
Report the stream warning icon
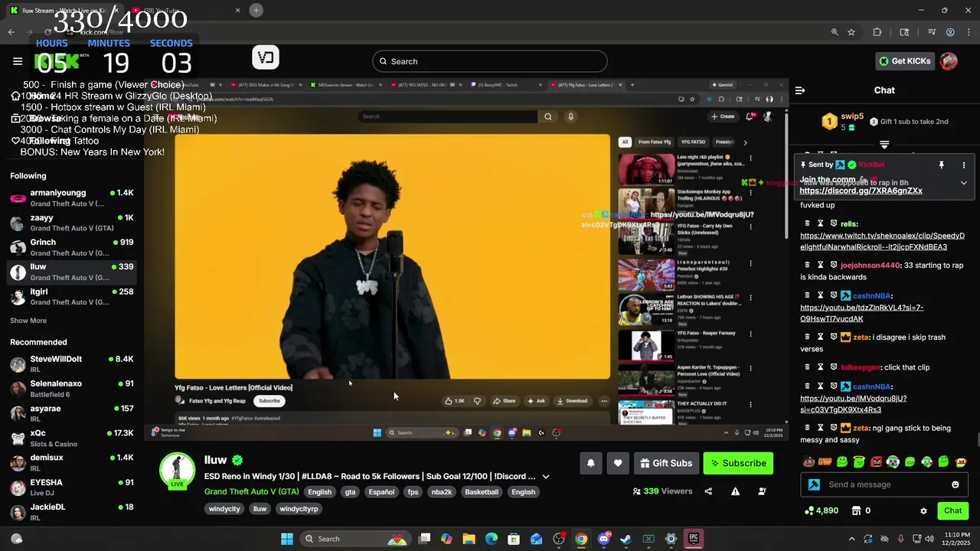pos(735,491)
